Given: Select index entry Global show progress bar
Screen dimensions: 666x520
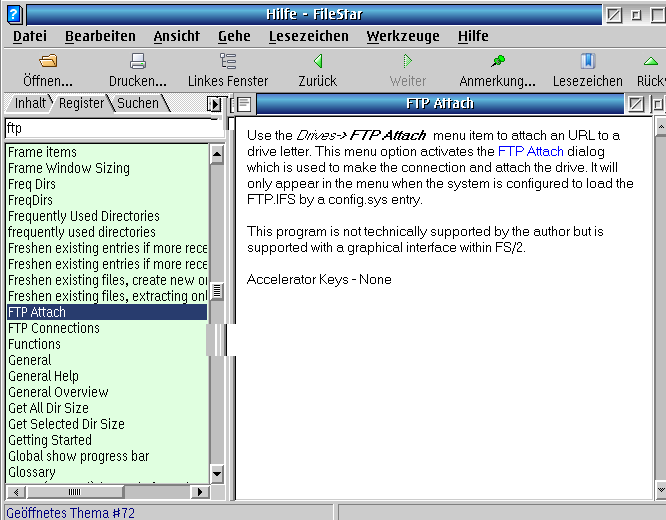Looking at the screenshot, I should (107, 456).
